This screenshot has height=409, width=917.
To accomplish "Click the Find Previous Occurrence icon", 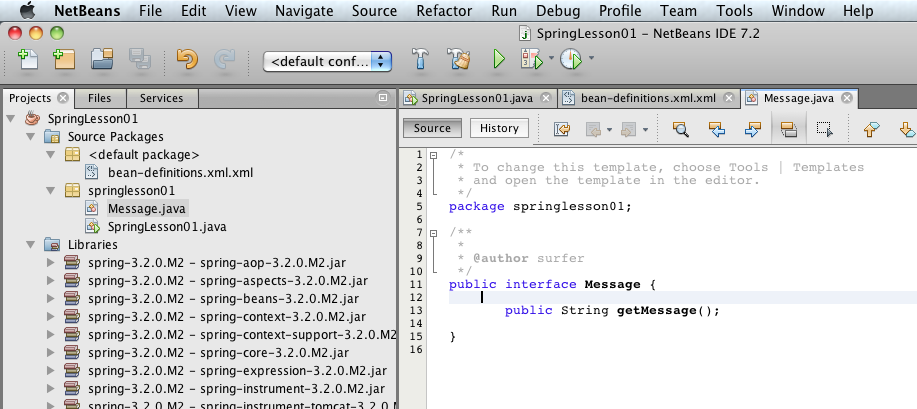I will [716, 129].
